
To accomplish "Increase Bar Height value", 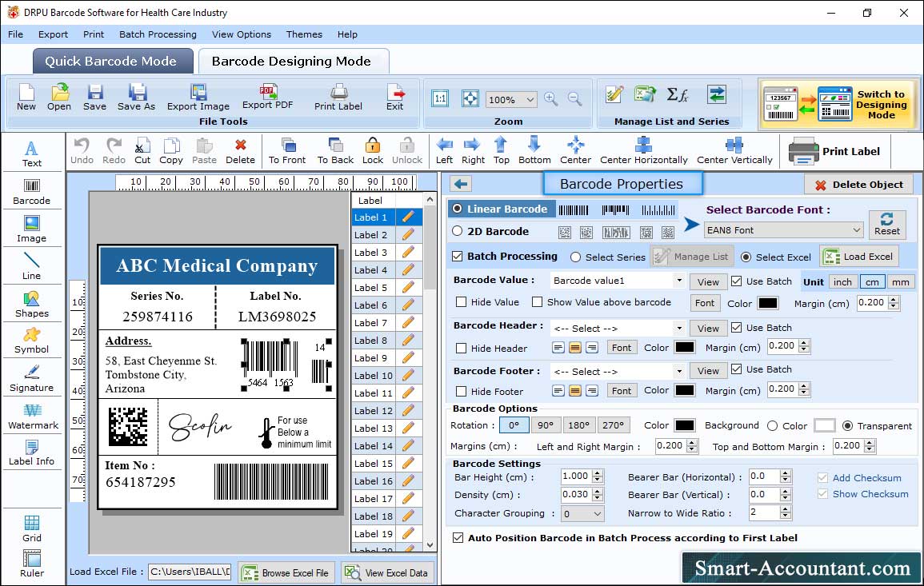I will 598,473.
